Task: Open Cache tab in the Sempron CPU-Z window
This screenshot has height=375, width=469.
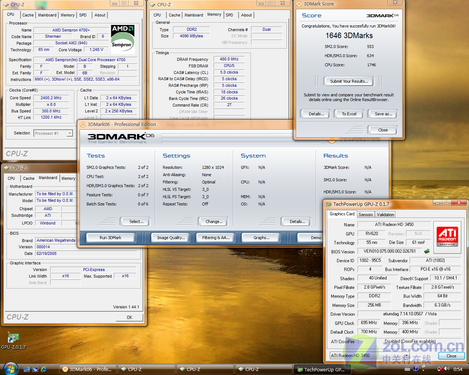Action: point(28,15)
